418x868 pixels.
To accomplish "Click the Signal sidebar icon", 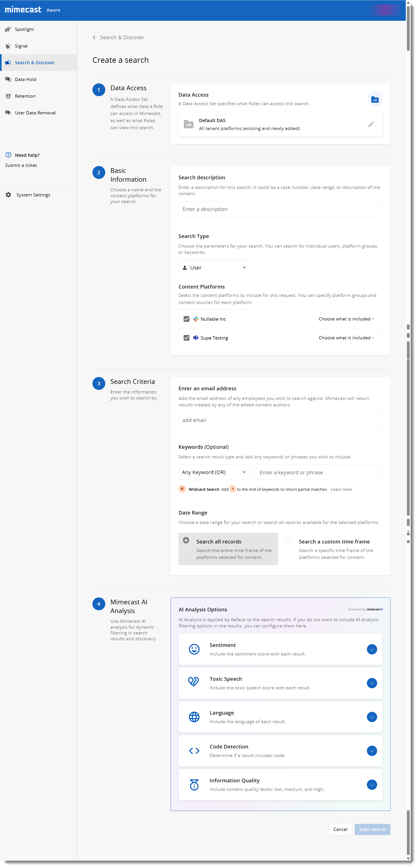I will pos(8,46).
